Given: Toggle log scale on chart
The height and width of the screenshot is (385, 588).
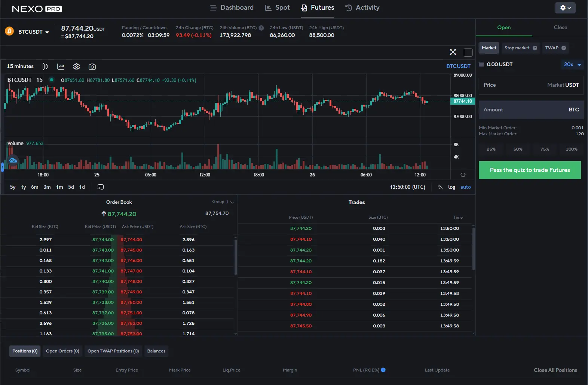Looking at the screenshot, I should point(452,187).
